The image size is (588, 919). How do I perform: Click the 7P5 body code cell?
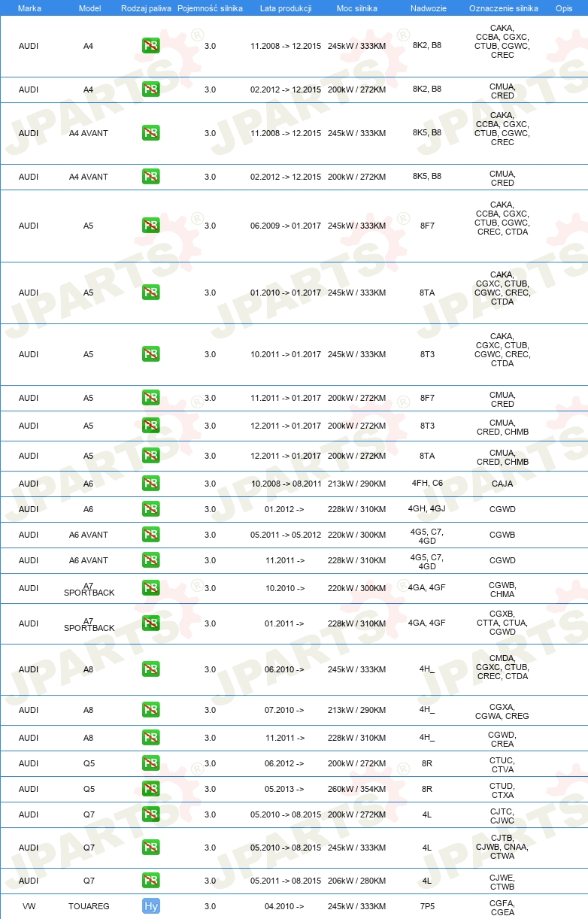click(427, 906)
